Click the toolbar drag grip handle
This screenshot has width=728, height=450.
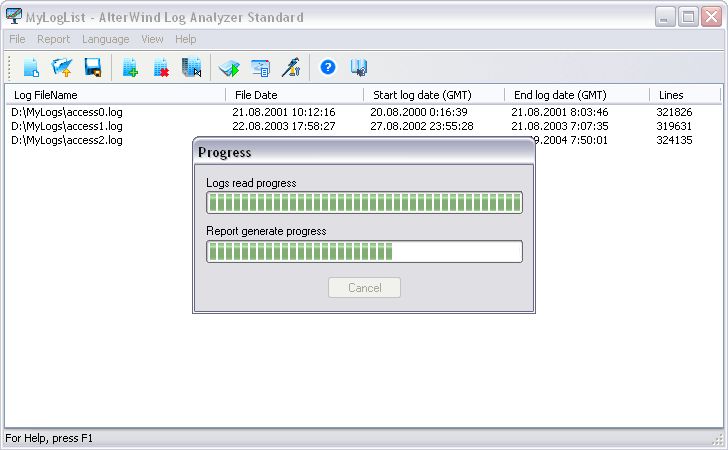coord(9,68)
